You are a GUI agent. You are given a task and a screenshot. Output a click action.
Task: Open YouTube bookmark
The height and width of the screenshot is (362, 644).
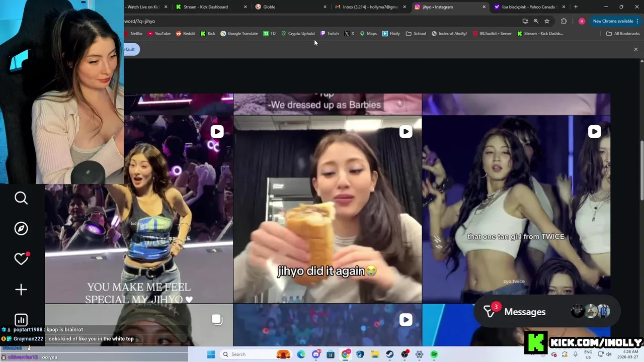click(159, 34)
